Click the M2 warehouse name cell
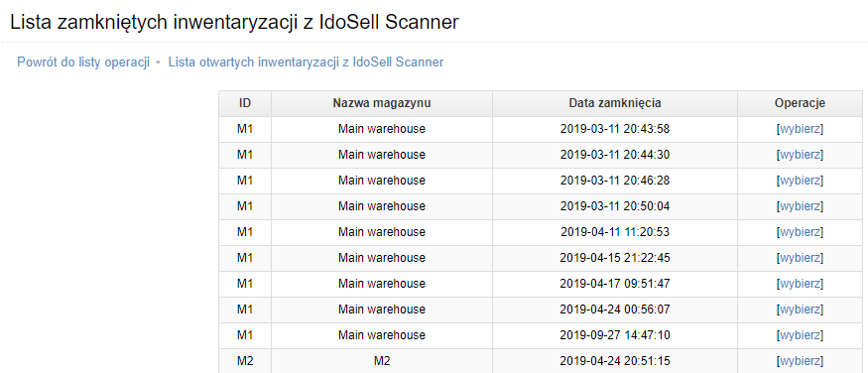Screen dimensions: 868x373 (382, 361)
